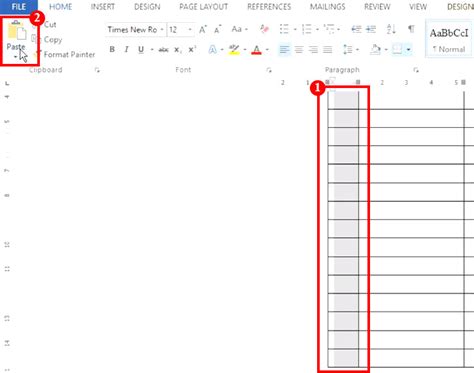
Task: Toggle Bold formatting
Action: [x=112, y=49]
